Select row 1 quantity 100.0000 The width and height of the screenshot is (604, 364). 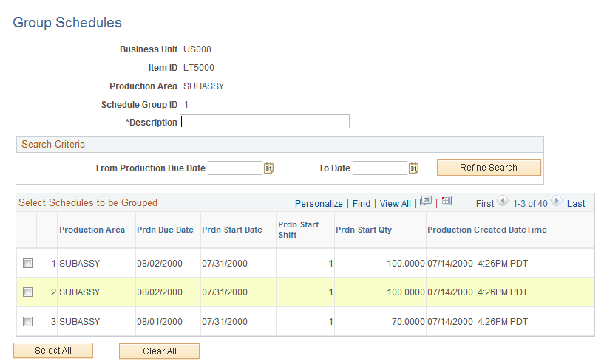click(x=406, y=264)
